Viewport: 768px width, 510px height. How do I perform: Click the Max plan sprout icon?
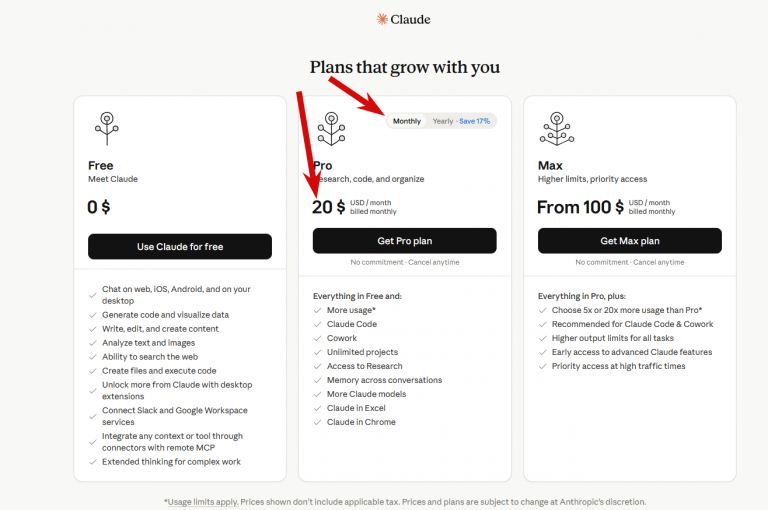pyautogui.click(x=557, y=128)
